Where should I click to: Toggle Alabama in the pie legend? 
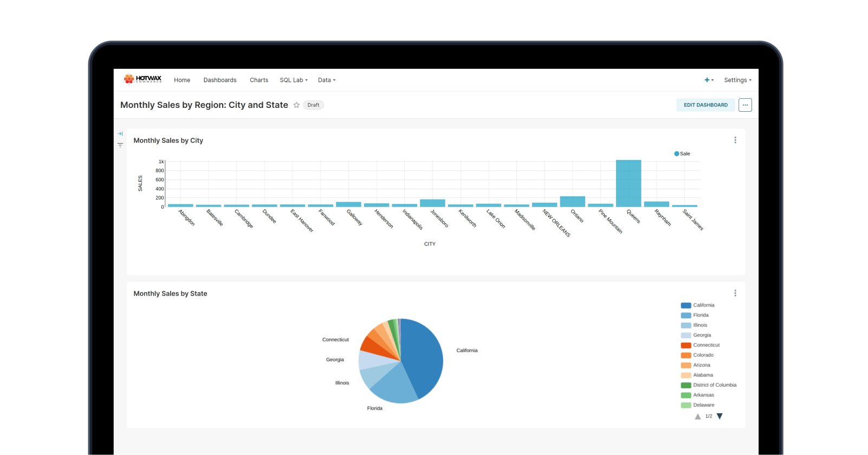pos(697,375)
